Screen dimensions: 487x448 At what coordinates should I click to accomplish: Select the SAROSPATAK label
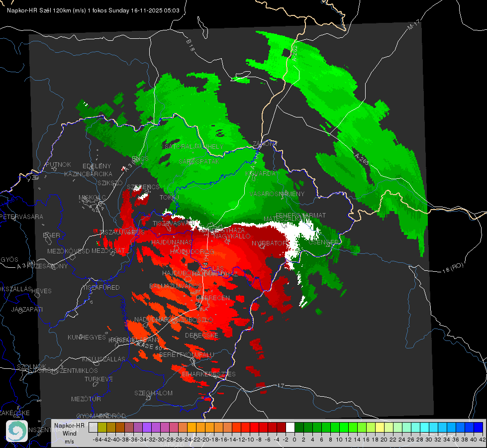[x=199, y=162]
